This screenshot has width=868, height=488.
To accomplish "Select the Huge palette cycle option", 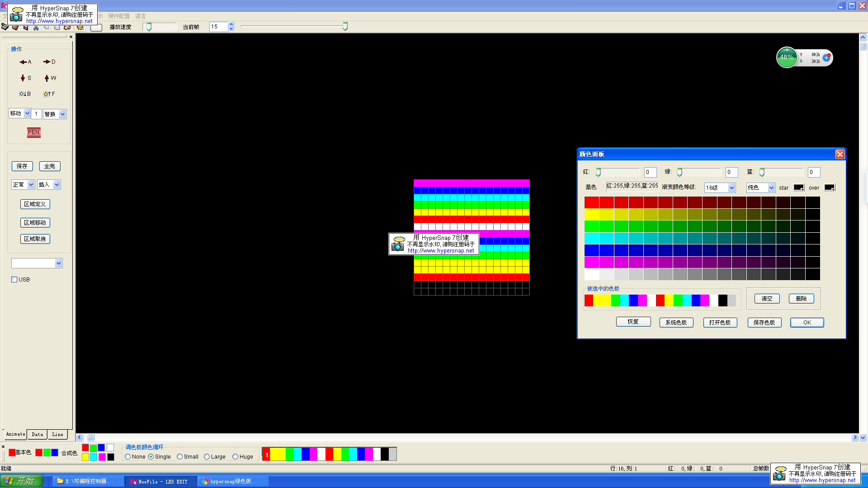I will (236, 457).
